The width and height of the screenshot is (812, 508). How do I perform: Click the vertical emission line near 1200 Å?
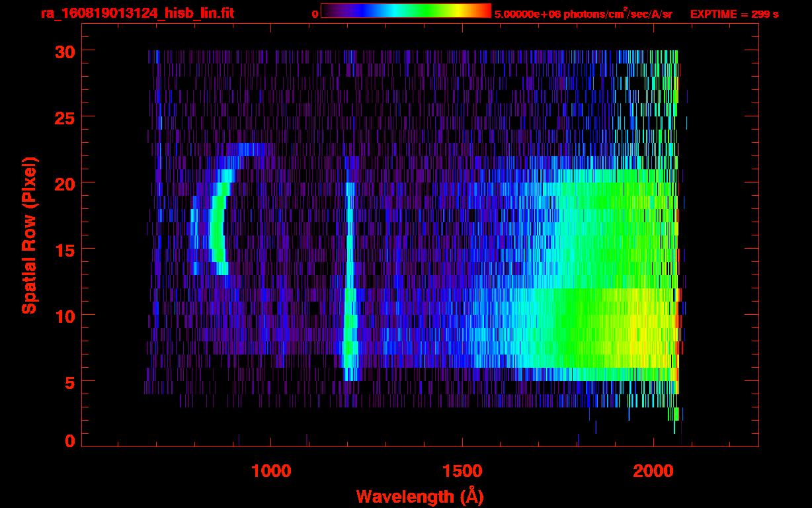[x=350, y=281]
